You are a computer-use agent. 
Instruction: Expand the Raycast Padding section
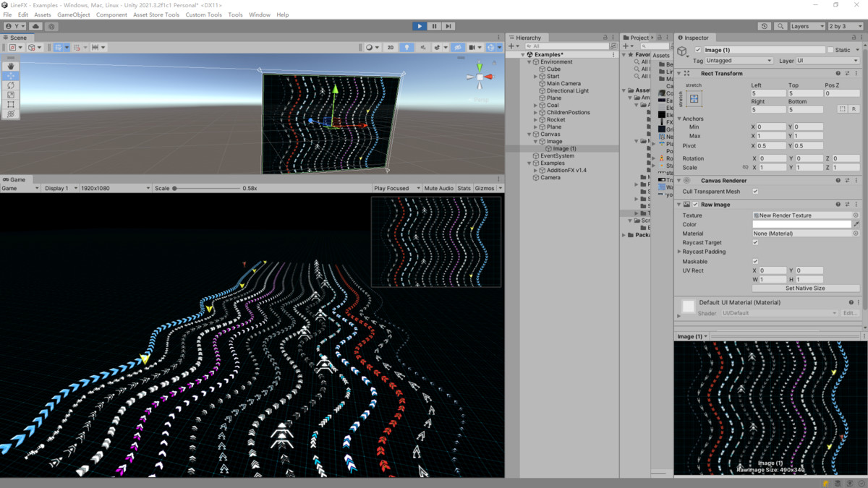tap(680, 252)
